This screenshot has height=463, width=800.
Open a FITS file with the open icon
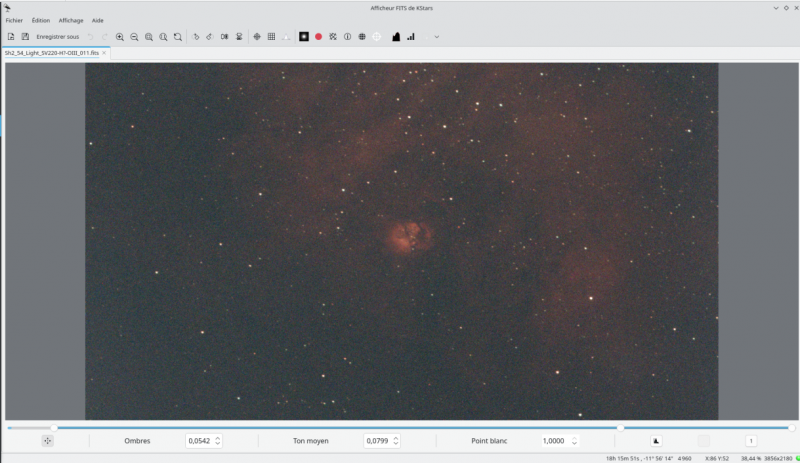pos(11,37)
